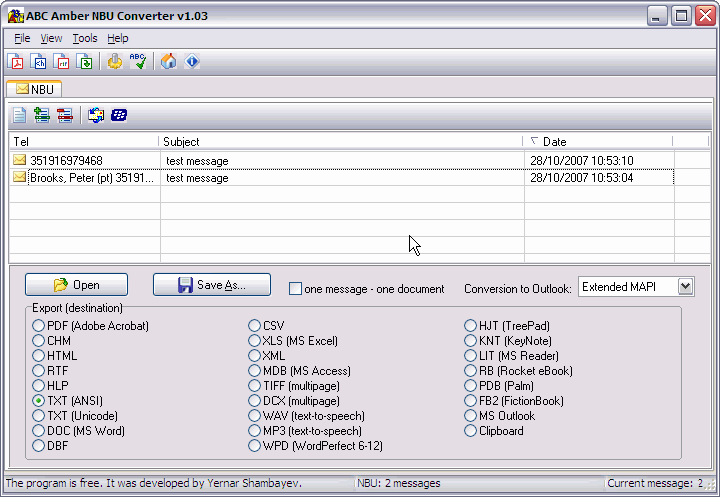Expand the Conversion to Outlook dropdown
The width and height of the screenshot is (720, 497).
point(685,287)
